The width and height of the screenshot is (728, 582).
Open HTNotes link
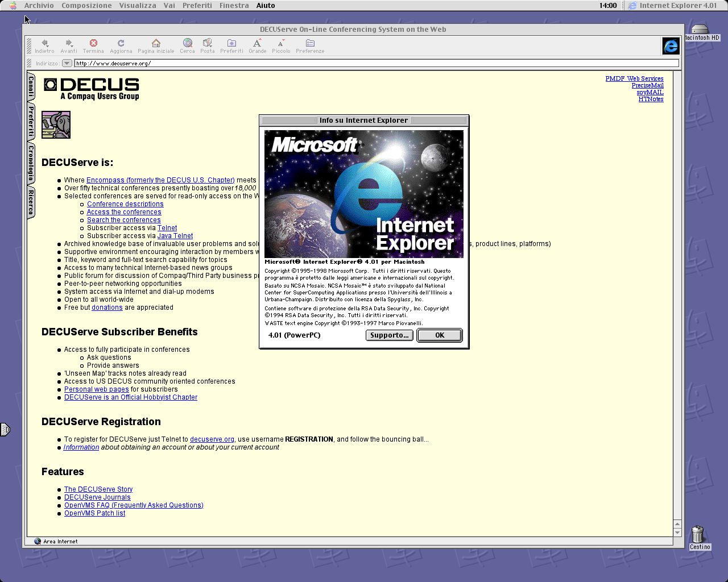point(651,99)
